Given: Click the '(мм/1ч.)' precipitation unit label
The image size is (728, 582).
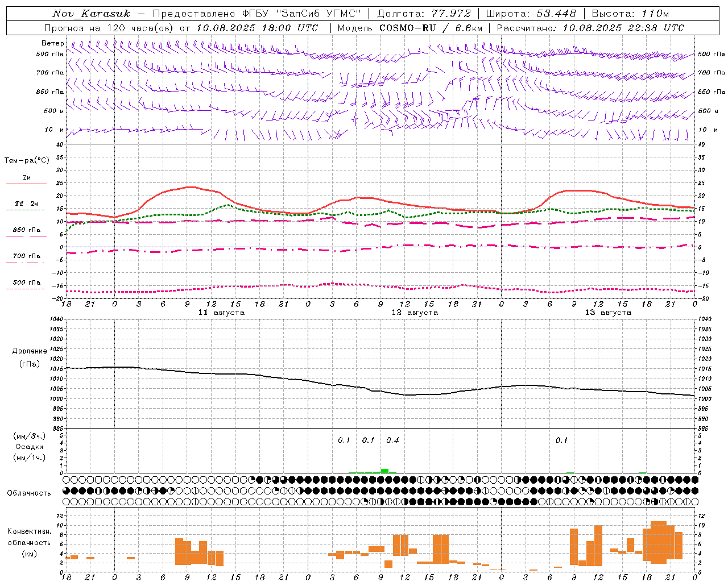Looking at the screenshot, I should click(x=30, y=458).
